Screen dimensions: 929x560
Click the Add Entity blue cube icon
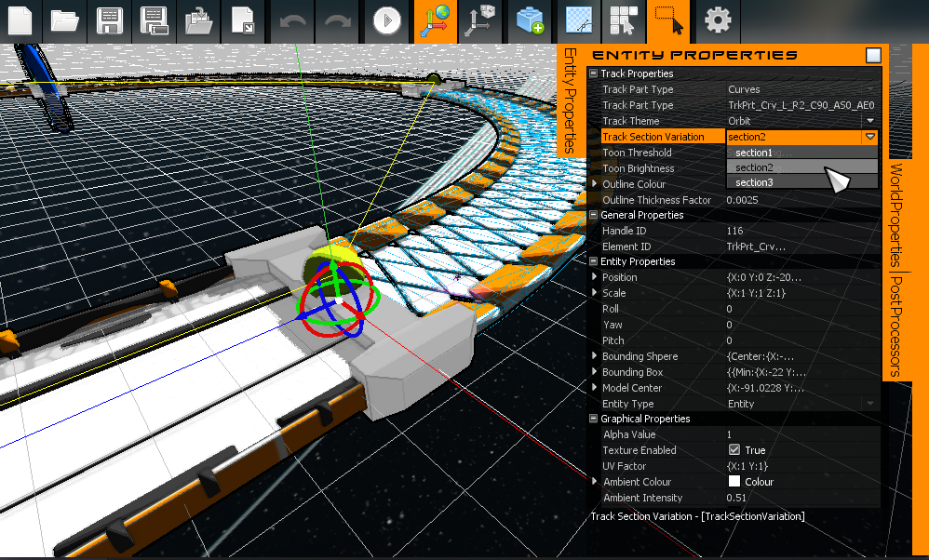coord(529,20)
